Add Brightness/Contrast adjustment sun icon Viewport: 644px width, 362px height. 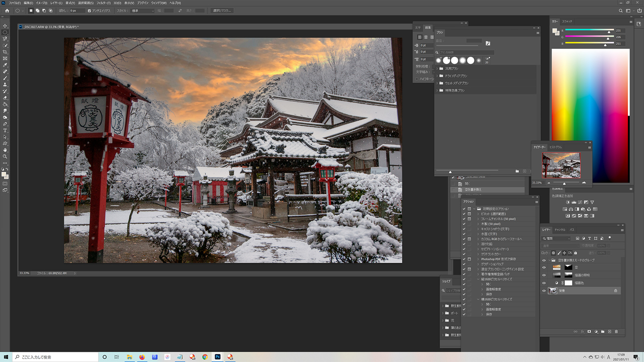point(568,202)
